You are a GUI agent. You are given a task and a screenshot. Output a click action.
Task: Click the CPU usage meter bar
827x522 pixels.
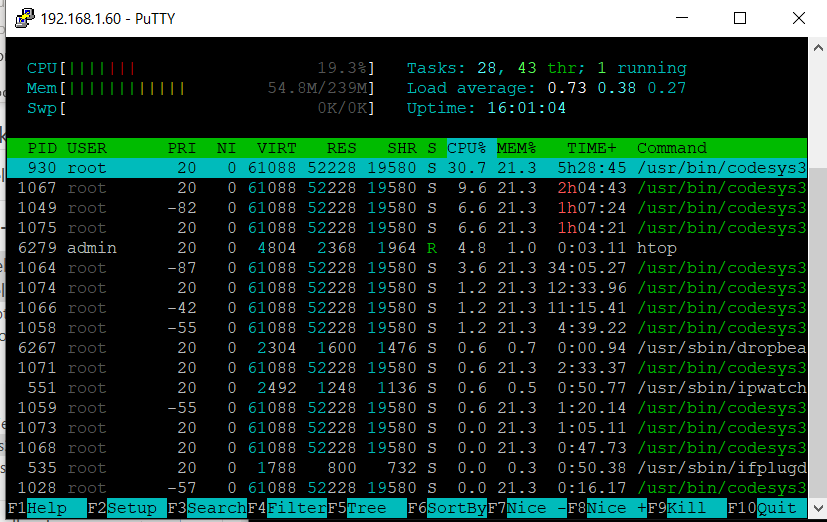200,69
